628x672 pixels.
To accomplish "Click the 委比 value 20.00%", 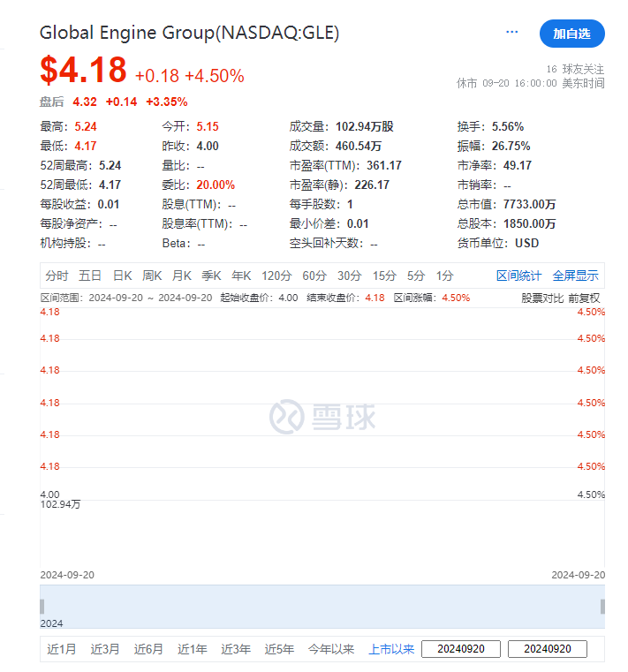I will coord(216,185).
